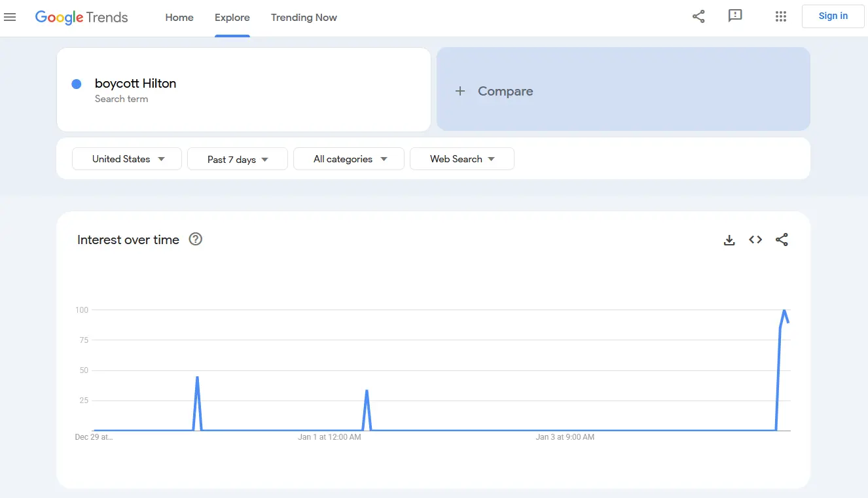
Task: Open the Web Search type dropdown
Action: point(461,159)
